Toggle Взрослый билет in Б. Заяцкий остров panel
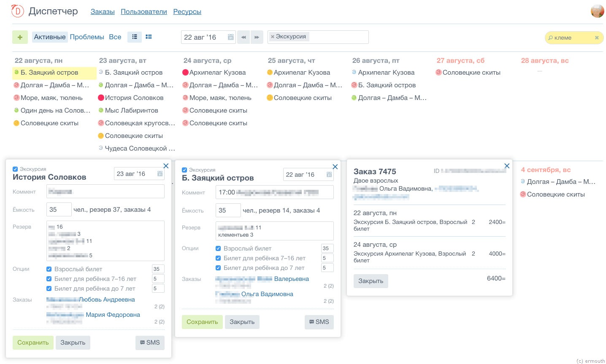 pos(218,248)
